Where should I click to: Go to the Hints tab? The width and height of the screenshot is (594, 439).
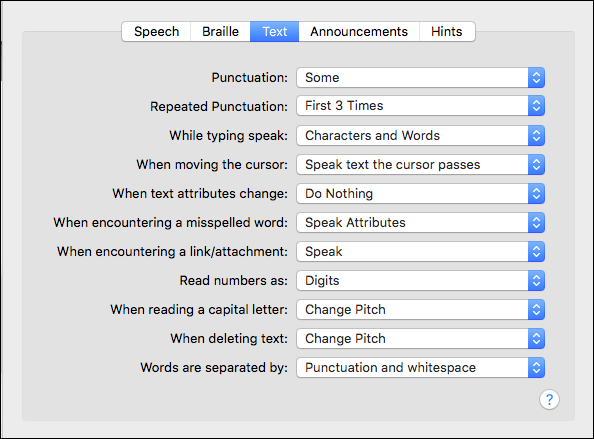(x=447, y=31)
